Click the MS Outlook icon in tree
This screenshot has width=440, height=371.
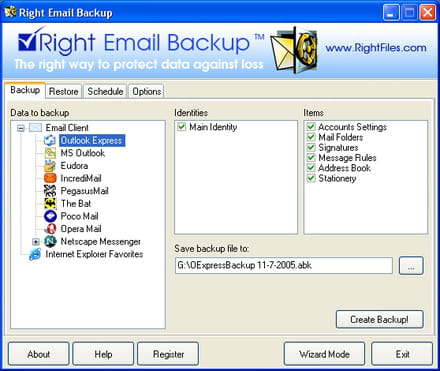(50, 153)
